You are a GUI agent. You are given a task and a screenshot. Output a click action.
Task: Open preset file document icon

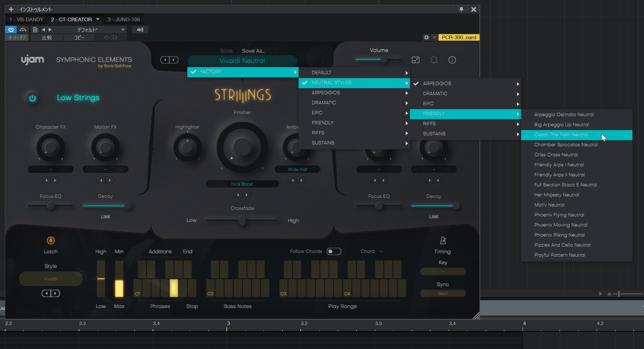tap(35, 29)
